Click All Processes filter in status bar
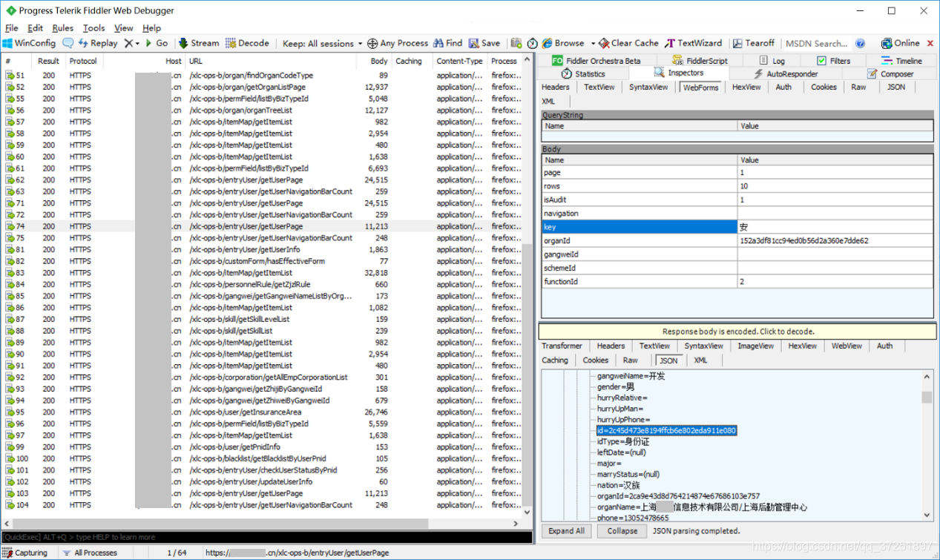 tap(90, 553)
